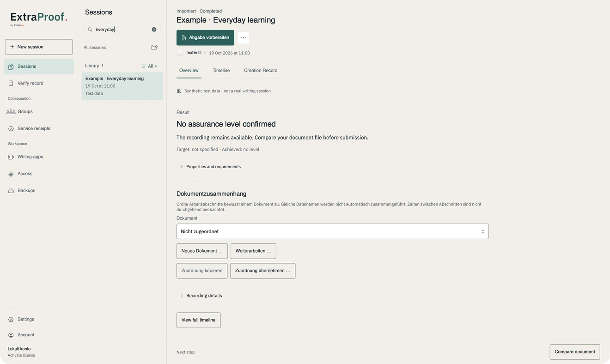This screenshot has width=610, height=364.
Task: Click the Verify record icon
Action: coord(11,84)
